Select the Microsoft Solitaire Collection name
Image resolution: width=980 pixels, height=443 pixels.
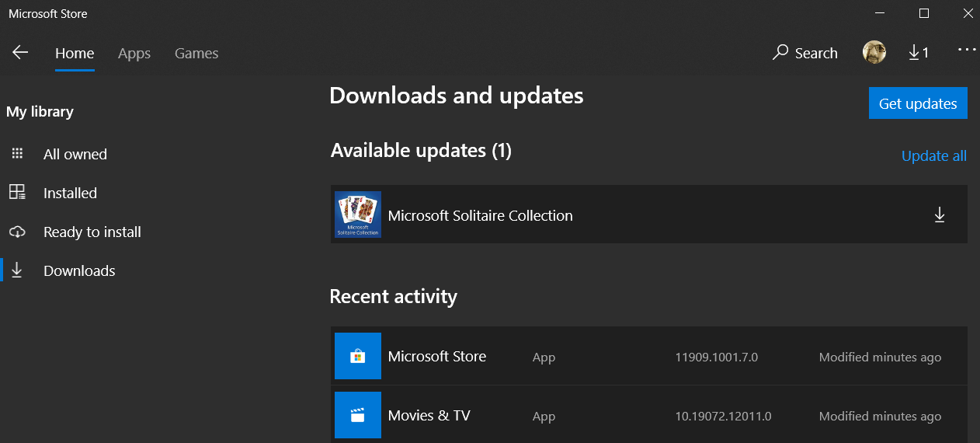tap(481, 215)
